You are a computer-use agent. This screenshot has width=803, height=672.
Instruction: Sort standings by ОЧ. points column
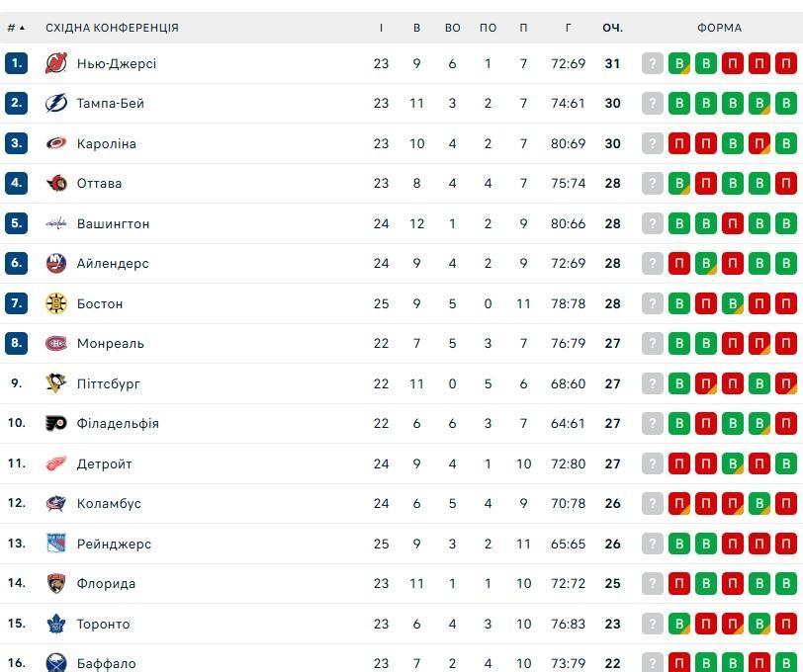(x=612, y=28)
